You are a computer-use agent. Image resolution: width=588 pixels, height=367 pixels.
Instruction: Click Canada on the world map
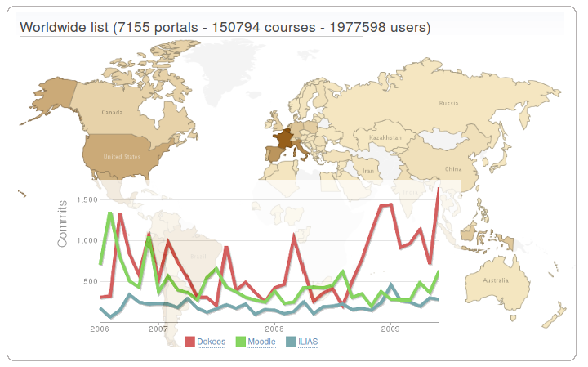tap(113, 110)
